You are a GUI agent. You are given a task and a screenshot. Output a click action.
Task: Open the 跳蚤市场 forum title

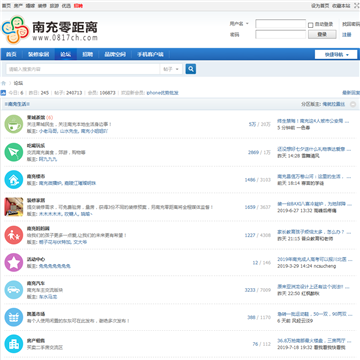pos(36,314)
